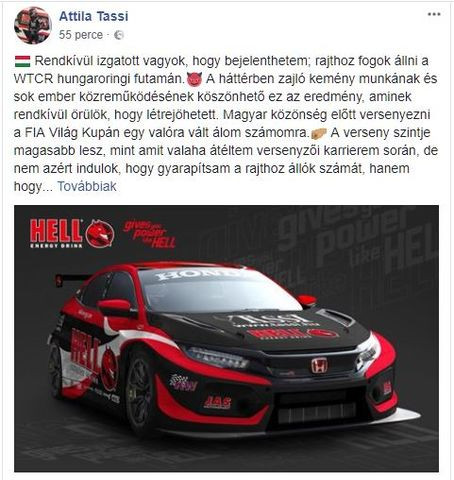Click the HONDA windshield banner
Image resolution: width=454 pixels, height=480 pixels.
point(198,274)
